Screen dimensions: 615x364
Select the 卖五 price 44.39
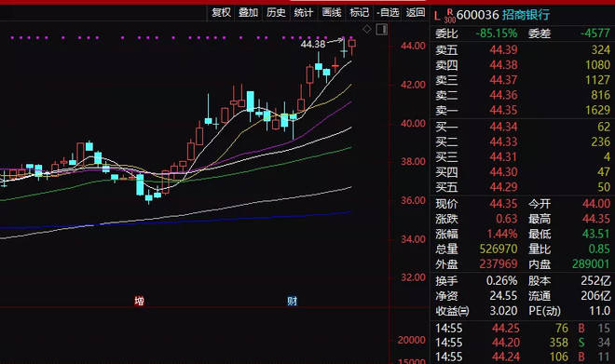503,49
